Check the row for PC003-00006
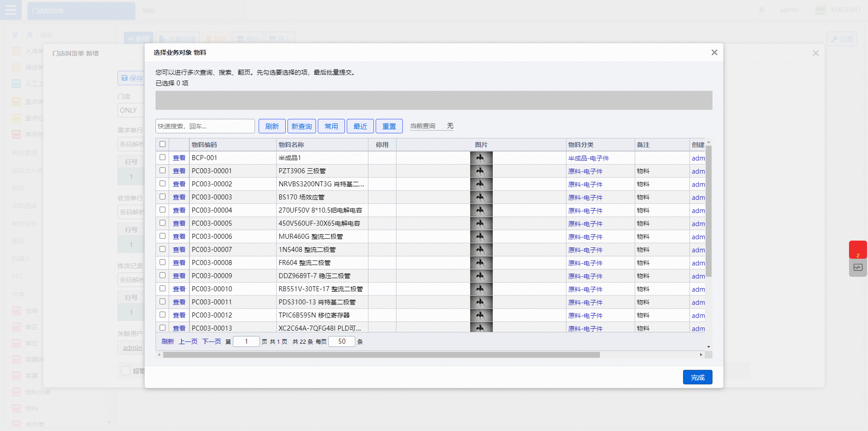 click(x=163, y=236)
